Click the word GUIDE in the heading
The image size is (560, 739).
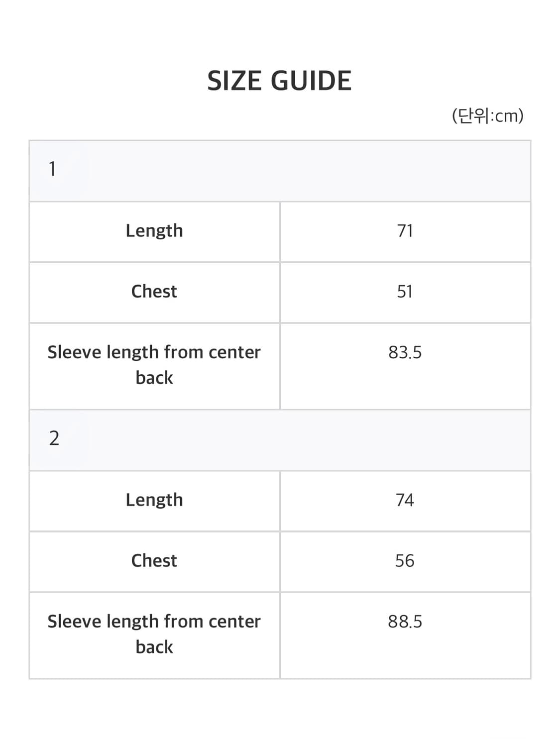[311, 81]
